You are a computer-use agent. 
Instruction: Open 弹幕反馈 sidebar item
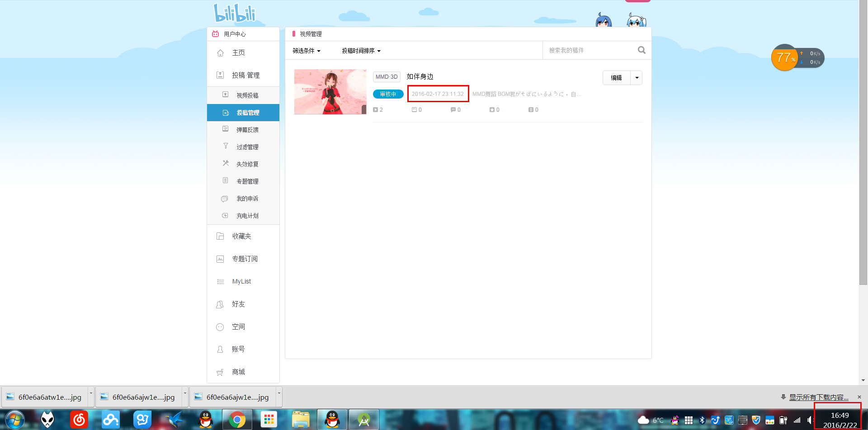(247, 130)
